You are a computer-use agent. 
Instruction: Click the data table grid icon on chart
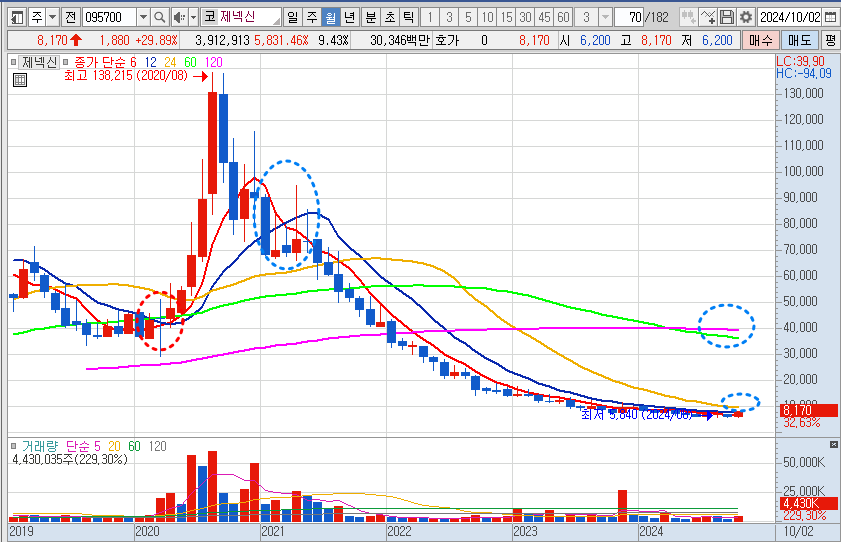(20, 80)
